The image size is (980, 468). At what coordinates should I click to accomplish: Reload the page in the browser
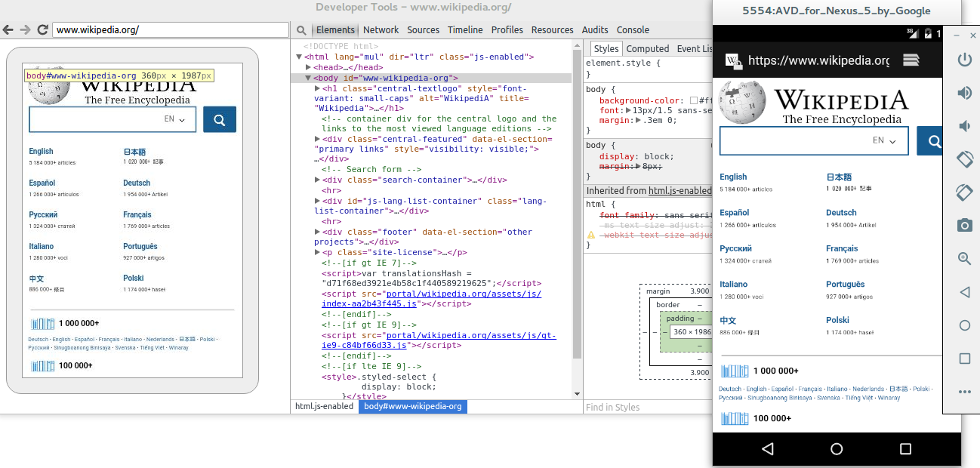click(43, 30)
